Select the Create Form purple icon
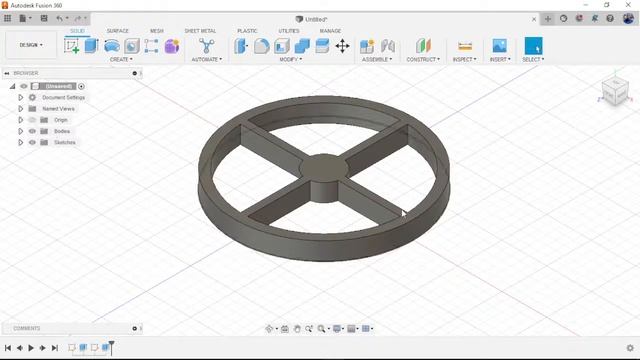Screen dimensions: 640x360 pyautogui.click(x=172, y=46)
